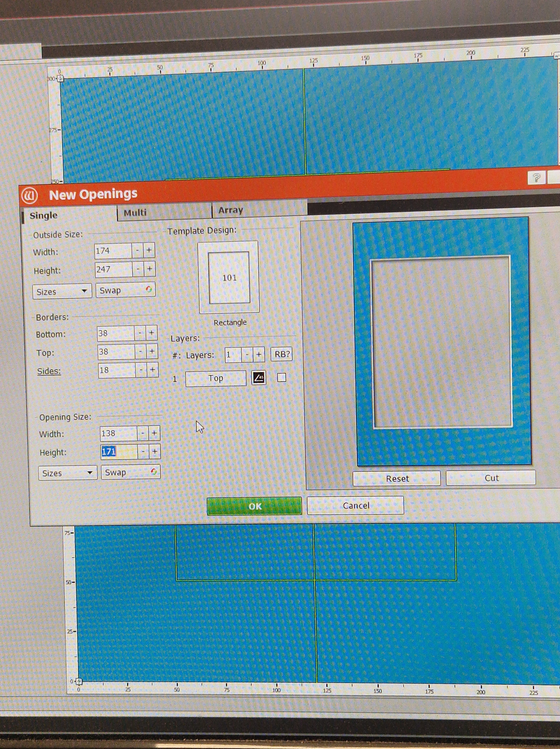This screenshot has height=749, width=560.
Task: Click the Wizard logo icon in title bar
Action: (x=29, y=195)
